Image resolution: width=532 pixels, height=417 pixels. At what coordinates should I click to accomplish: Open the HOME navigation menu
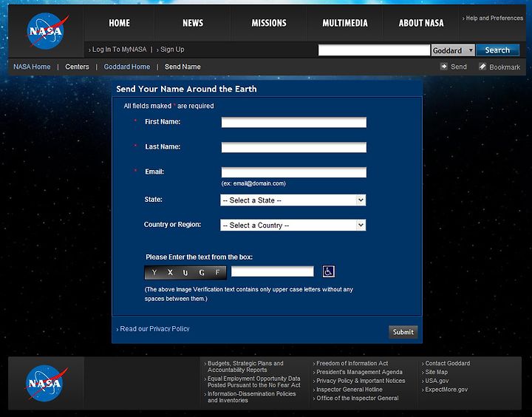pos(119,23)
